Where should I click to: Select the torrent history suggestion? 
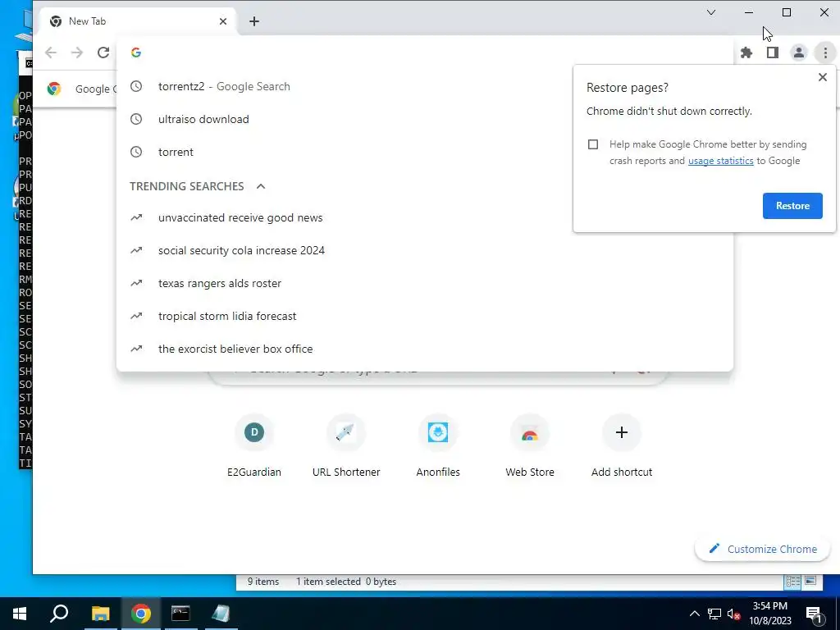coord(424,152)
